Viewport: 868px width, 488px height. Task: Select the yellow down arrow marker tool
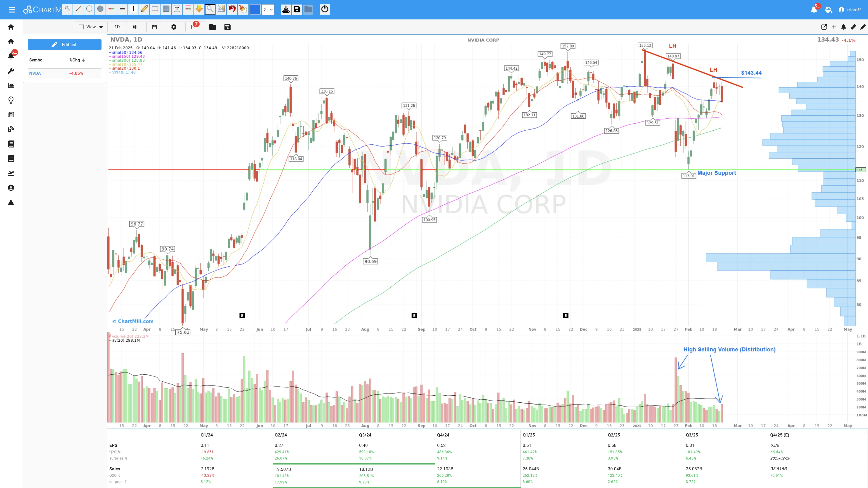click(199, 9)
